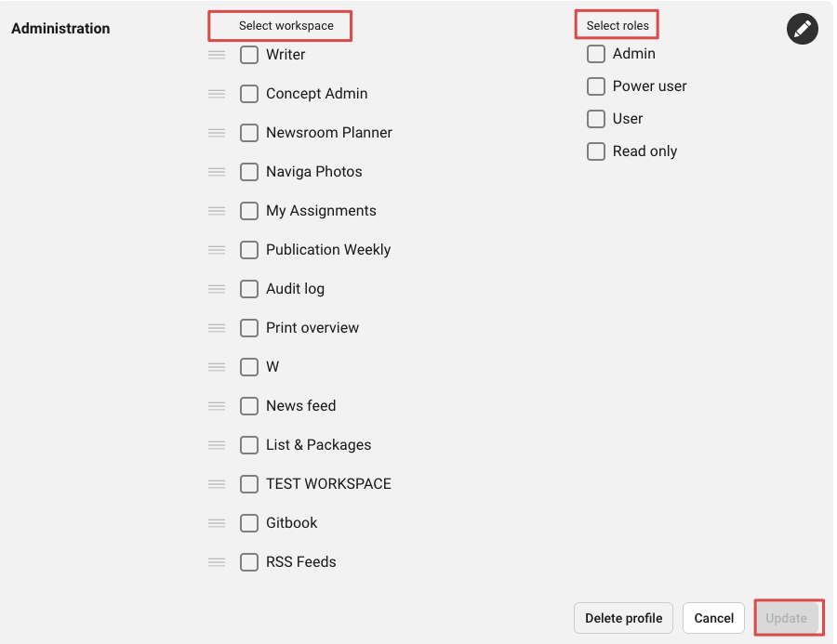
Task: Click the drag handle beside Writer
Action: 217,55
